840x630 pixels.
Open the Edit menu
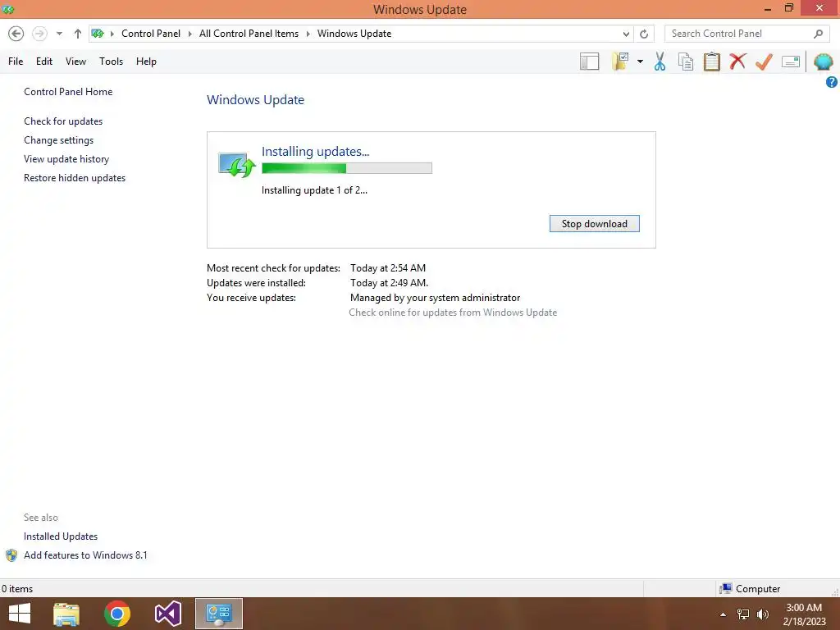(x=44, y=62)
